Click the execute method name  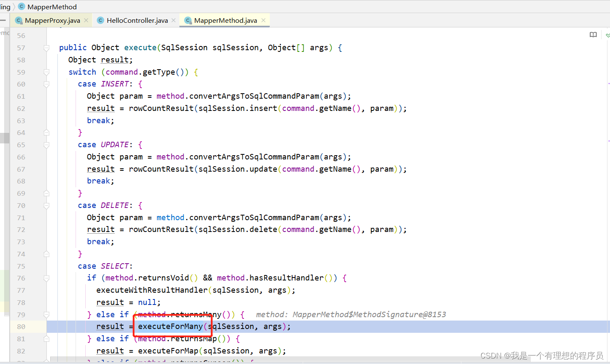click(x=140, y=48)
